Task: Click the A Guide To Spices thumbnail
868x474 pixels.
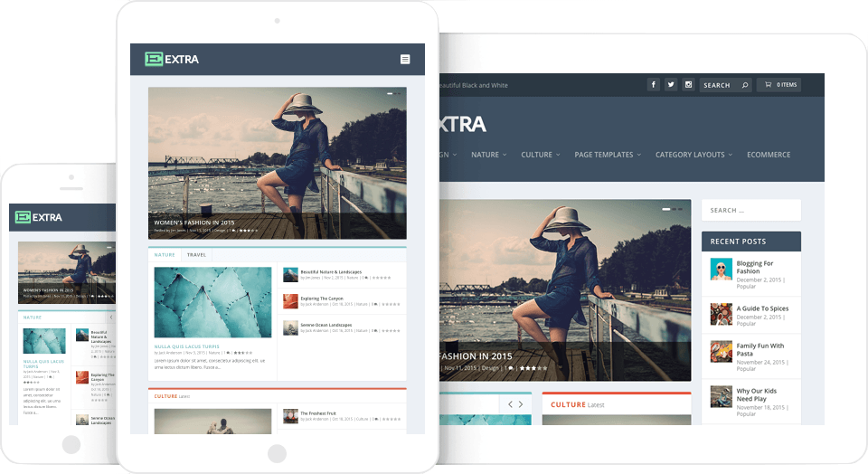Action: click(722, 314)
